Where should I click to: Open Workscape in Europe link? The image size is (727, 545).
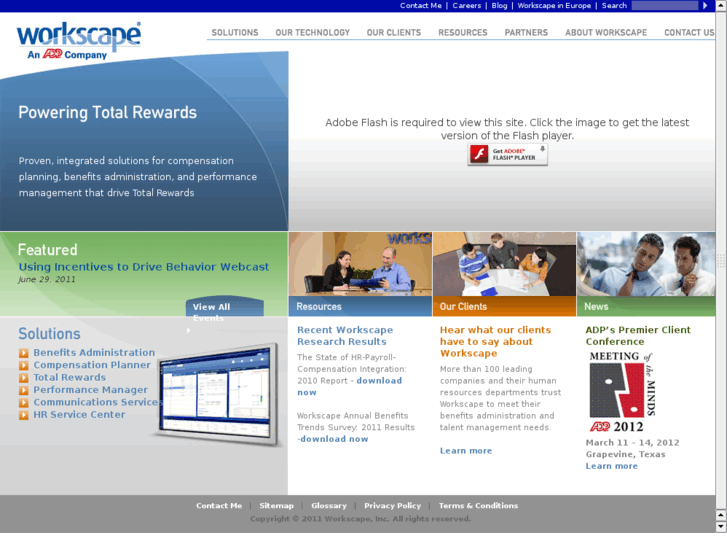tap(554, 6)
